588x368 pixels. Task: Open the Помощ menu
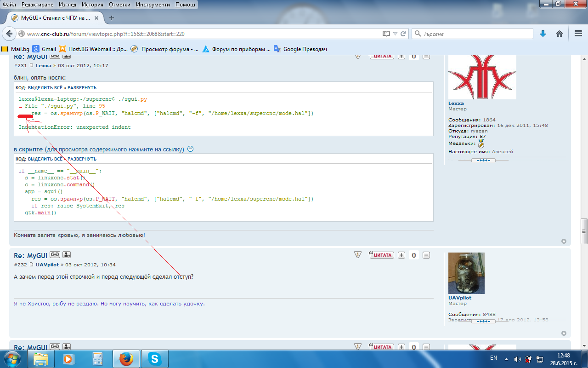pos(185,5)
